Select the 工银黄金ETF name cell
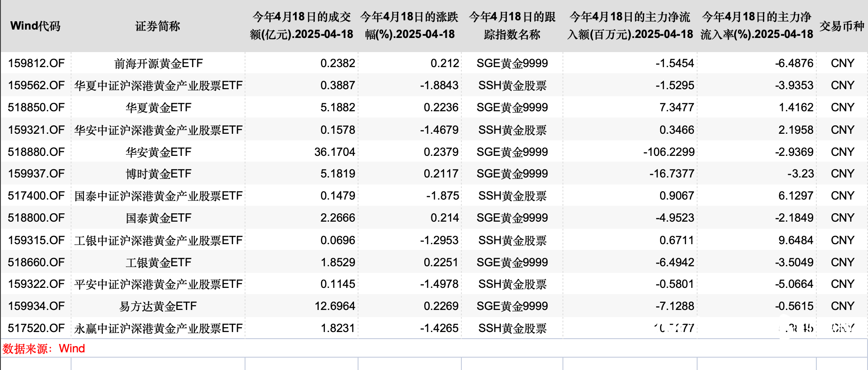The image size is (868, 370). tap(158, 263)
